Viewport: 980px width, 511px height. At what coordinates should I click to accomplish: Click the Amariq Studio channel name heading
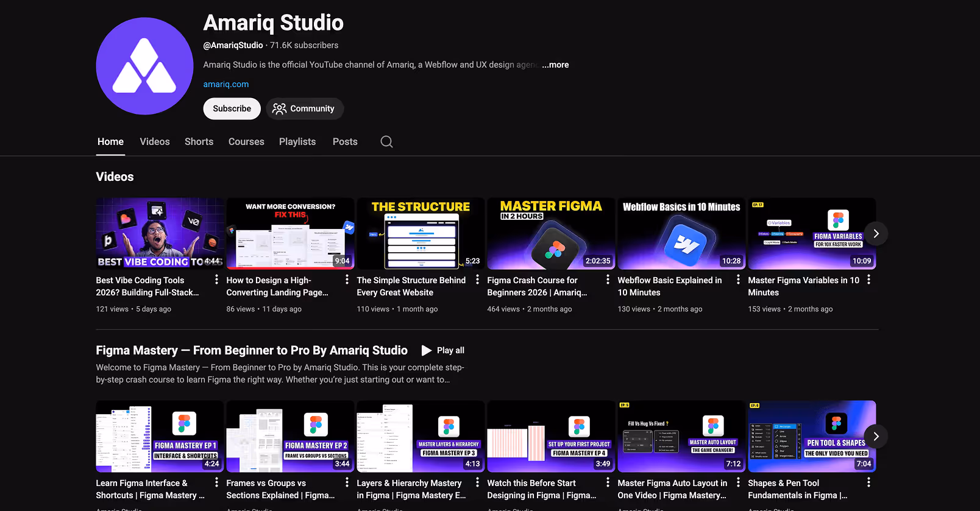(273, 23)
